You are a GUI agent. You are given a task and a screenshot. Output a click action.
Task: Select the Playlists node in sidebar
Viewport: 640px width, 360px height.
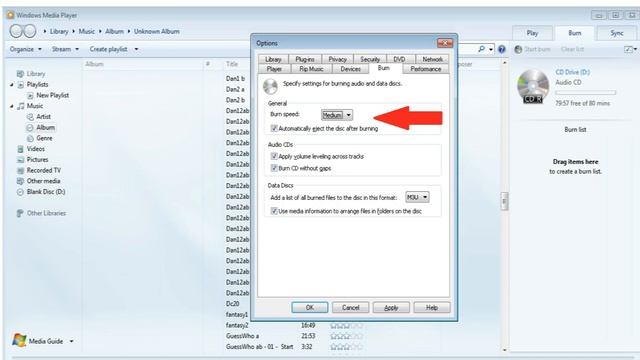point(37,84)
